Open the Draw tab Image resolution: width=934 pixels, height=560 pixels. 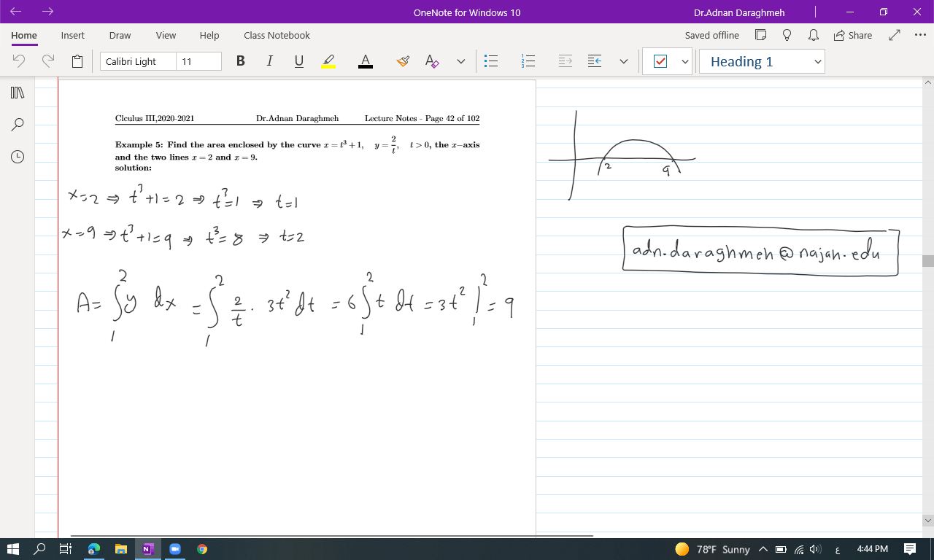[x=120, y=35]
